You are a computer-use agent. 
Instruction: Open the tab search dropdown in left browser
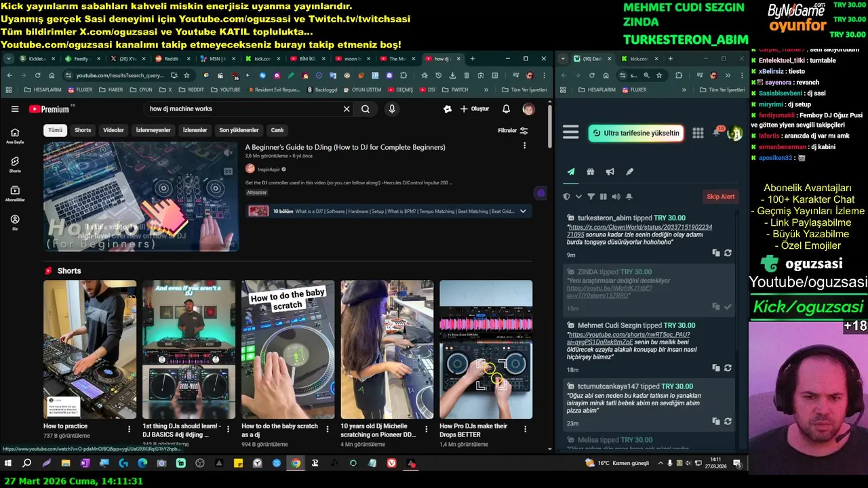9,59
